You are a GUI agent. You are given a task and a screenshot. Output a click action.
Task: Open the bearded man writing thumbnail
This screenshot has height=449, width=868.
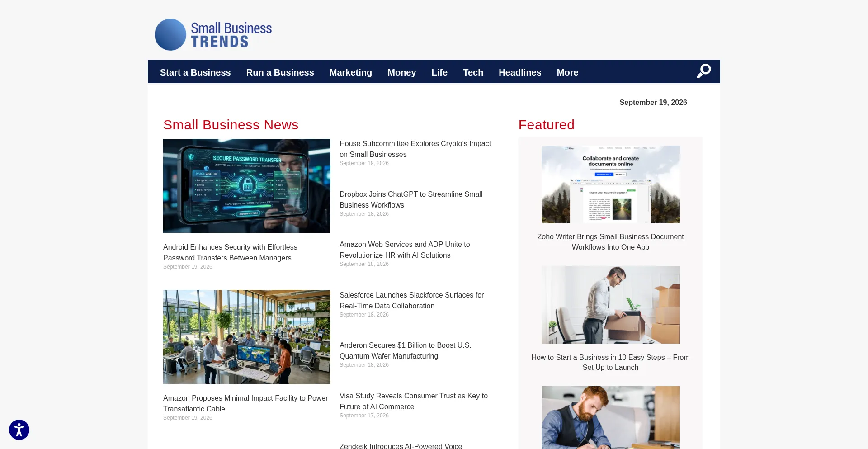(x=610, y=417)
